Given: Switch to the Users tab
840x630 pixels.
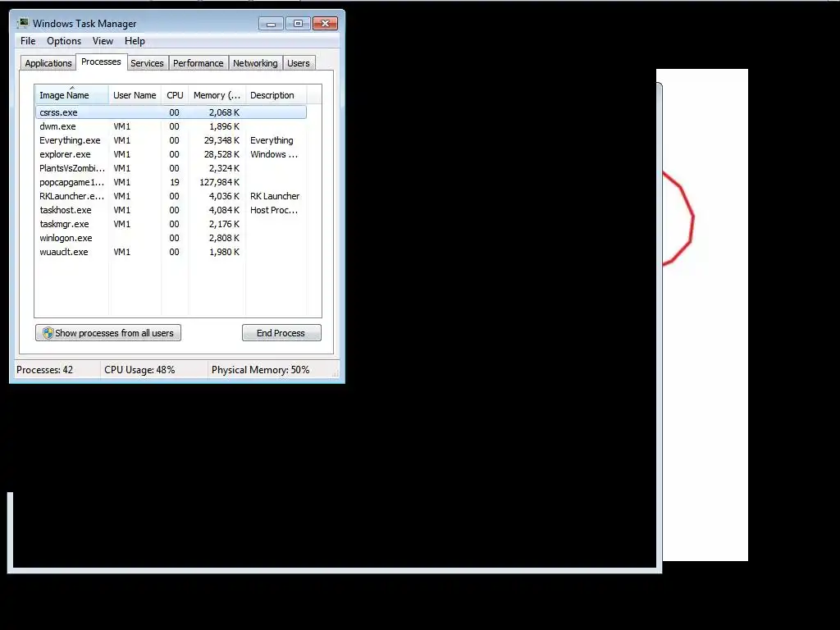Looking at the screenshot, I should point(299,63).
